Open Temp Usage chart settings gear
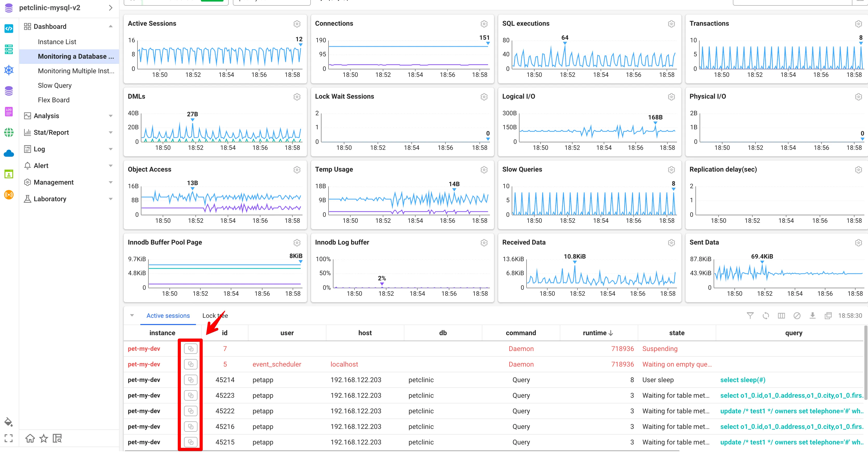The height and width of the screenshot is (452, 868). (484, 170)
